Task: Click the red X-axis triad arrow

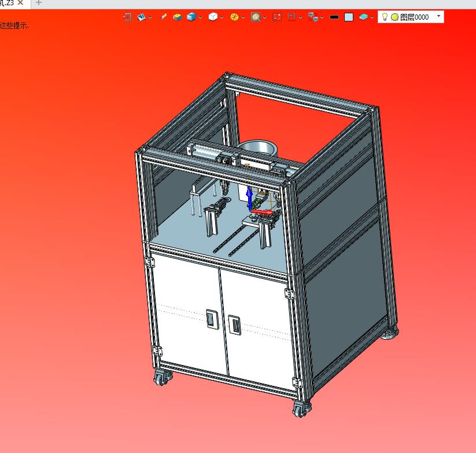Action: point(261,212)
